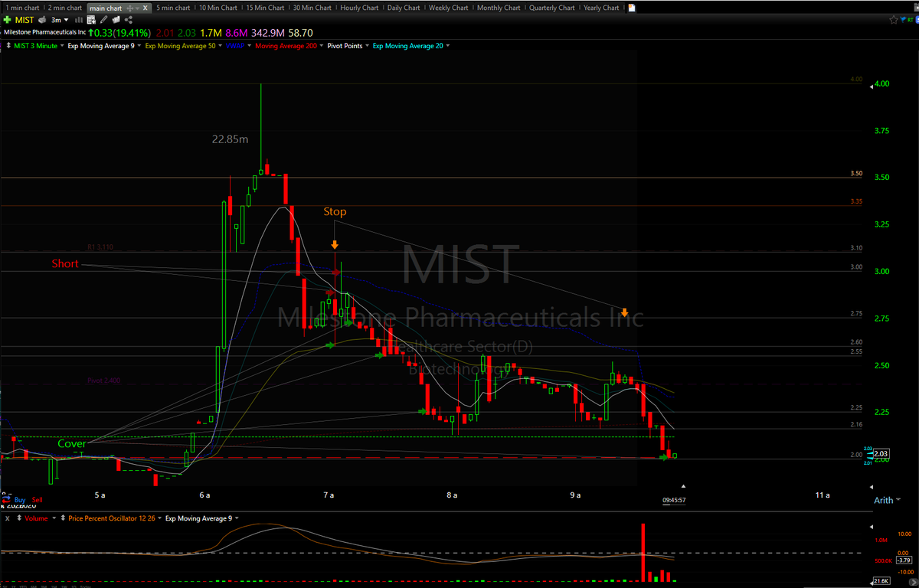Switch to the 2 min chart tab
Image resolution: width=919 pixels, height=588 pixels.
coord(64,8)
